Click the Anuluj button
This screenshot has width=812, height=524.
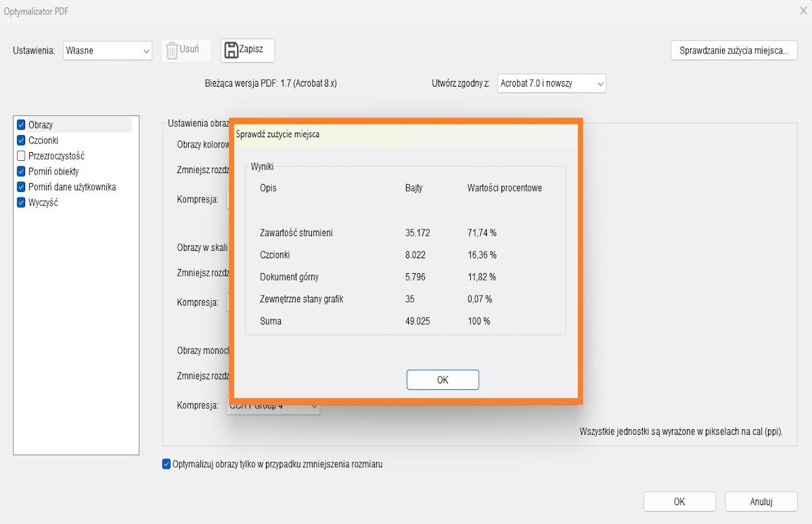[x=761, y=502]
